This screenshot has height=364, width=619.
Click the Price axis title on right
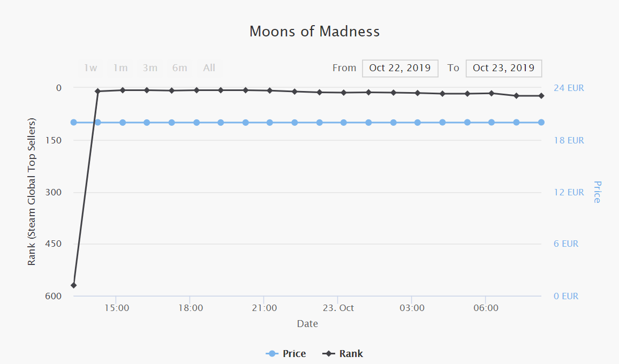click(x=597, y=192)
